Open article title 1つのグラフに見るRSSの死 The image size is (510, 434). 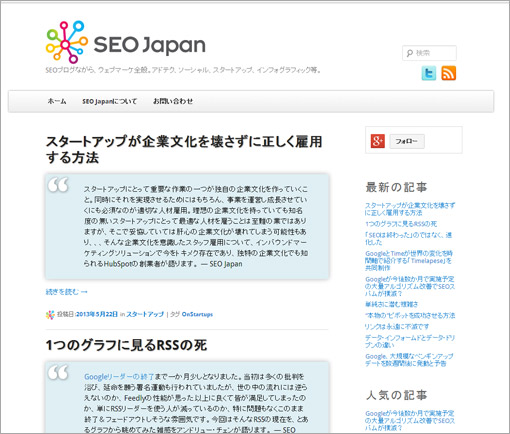point(126,345)
